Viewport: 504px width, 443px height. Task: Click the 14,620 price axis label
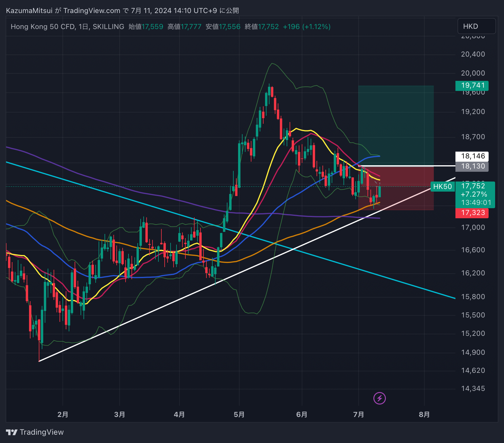473,370
